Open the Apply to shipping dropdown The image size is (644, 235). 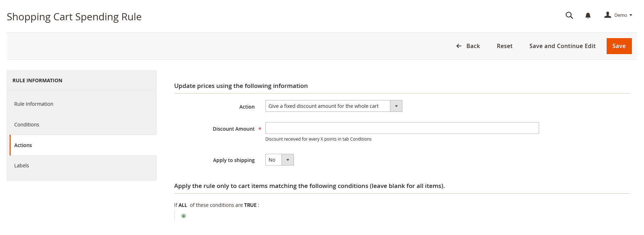coord(279,160)
